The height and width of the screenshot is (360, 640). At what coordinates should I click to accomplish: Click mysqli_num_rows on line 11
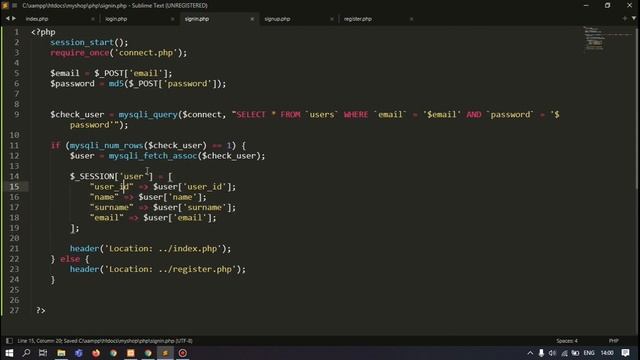coord(106,145)
